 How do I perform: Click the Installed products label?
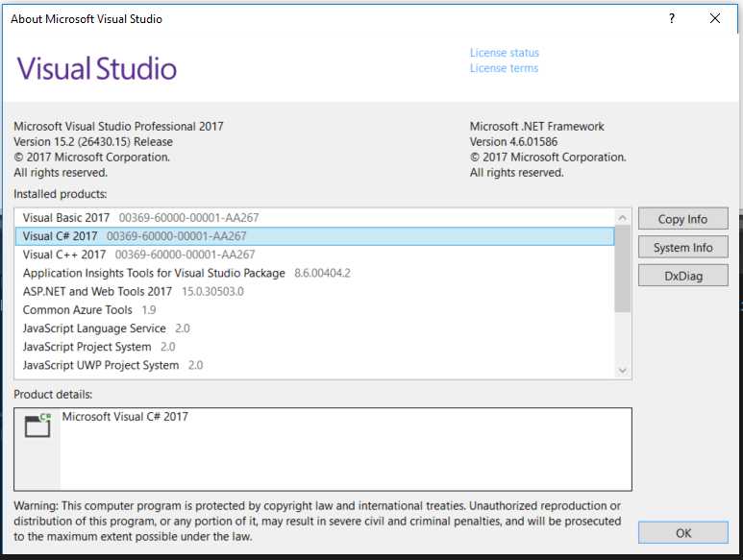61,194
